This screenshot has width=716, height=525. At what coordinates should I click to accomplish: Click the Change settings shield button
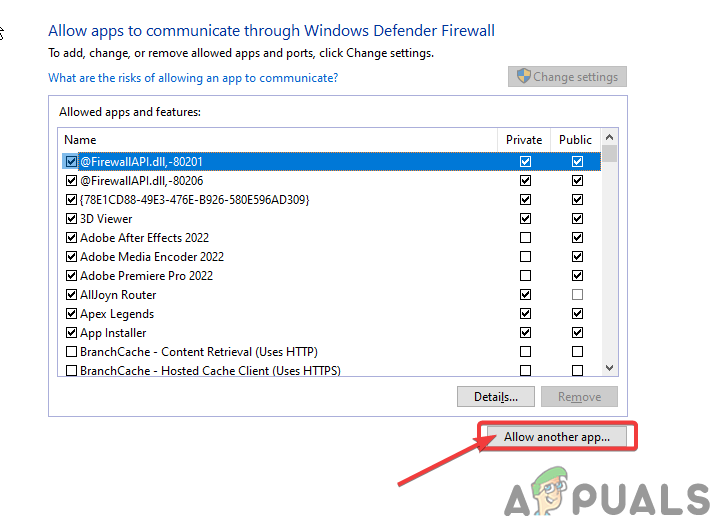567,77
